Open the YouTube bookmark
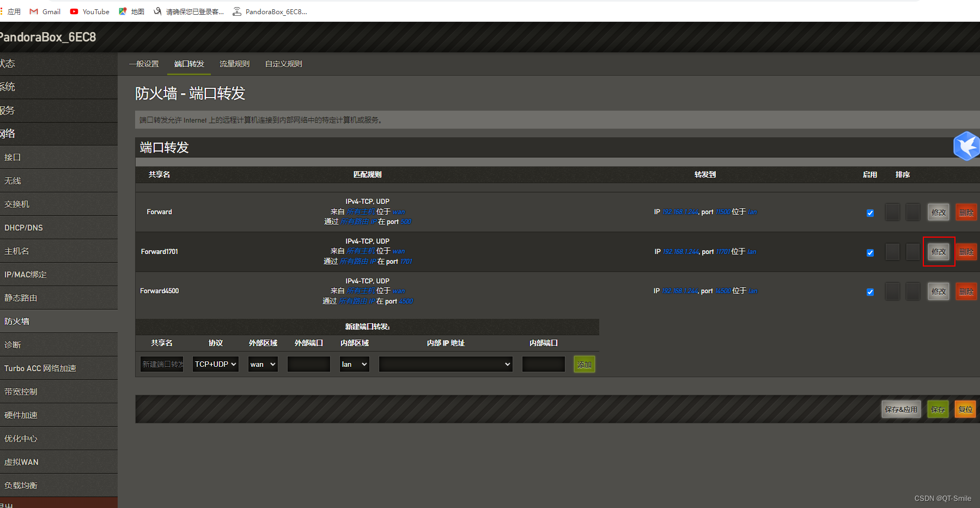Image resolution: width=980 pixels, height=508 pixels. point(90,11)
